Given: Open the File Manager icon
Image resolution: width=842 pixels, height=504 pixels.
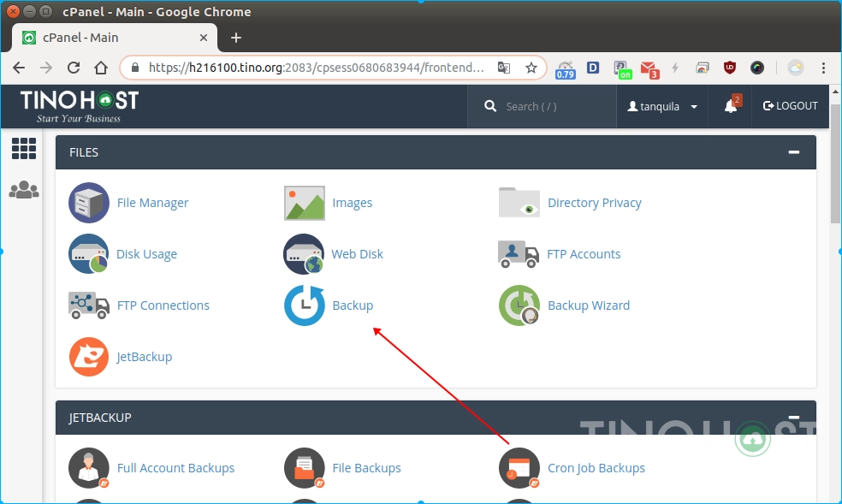Looking at the screenshot, I should pyautogui.click(x=89, y=203).
